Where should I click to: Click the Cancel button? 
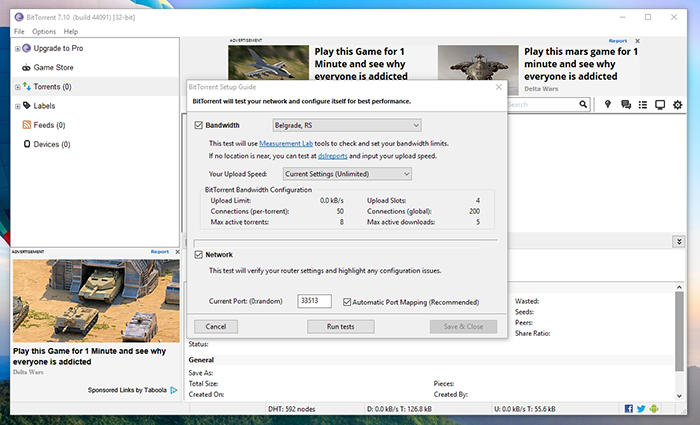coord(216,326)
